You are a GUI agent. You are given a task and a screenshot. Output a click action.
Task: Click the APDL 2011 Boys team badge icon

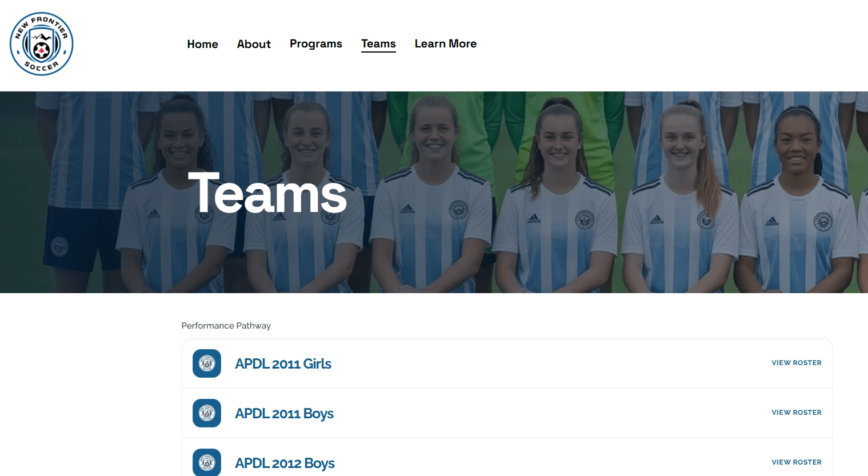pos(207,413)
